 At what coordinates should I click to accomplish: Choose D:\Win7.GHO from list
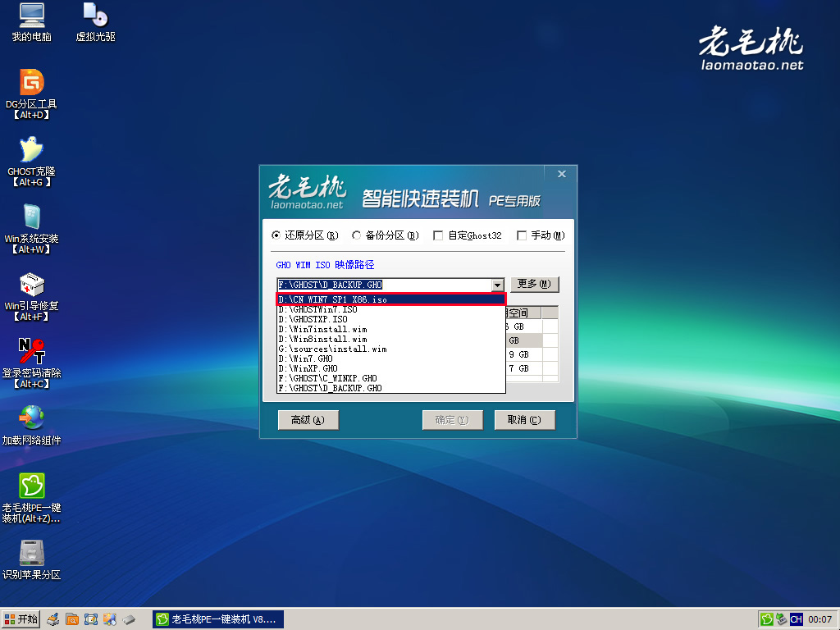coord(391,359)
